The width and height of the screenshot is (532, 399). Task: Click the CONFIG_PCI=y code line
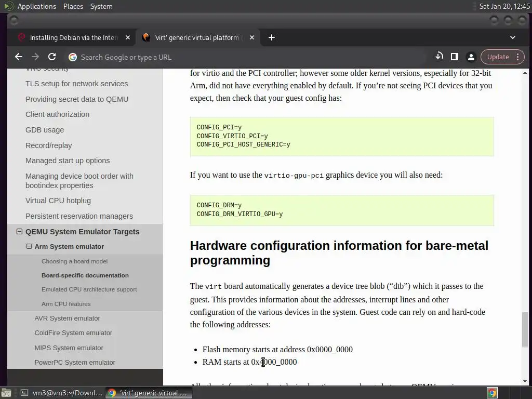[x=219, y=127]
